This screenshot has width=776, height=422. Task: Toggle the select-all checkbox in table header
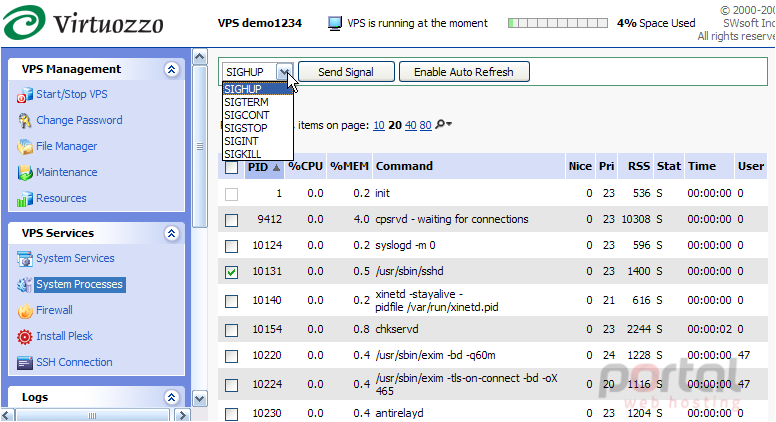pyautogui.click(x=231, y=168)
